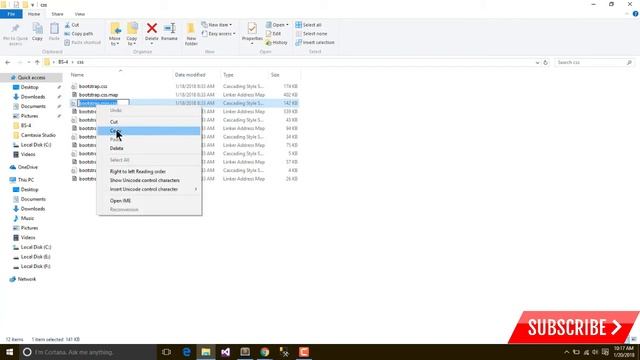
Task: Choose Show Unicode control characters
Action: 149,180
